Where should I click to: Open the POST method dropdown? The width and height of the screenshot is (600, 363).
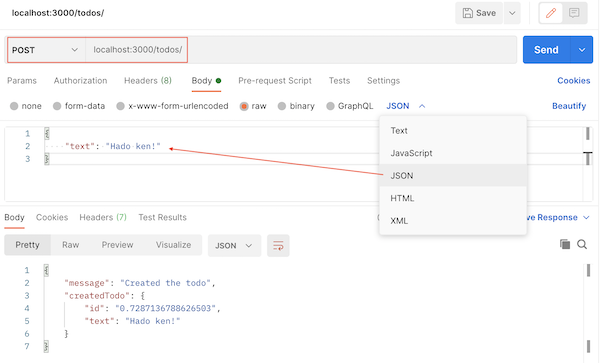[x=46, y=50]
